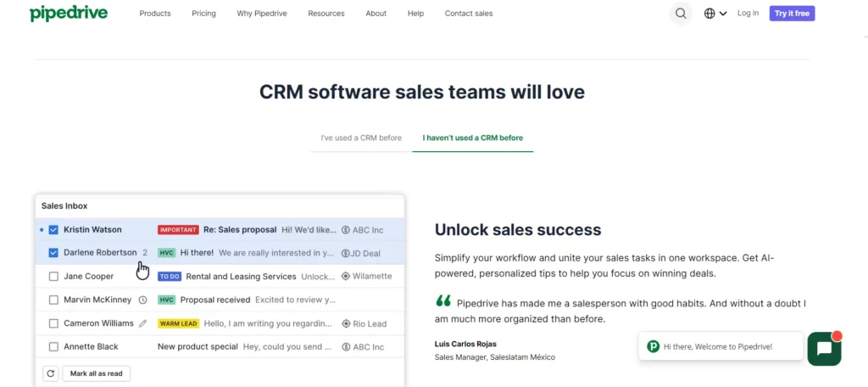Click dollar icon in Annette Black row
This screenshot has height=387, width=868.
pyautogui.click(x=346, y=347)
